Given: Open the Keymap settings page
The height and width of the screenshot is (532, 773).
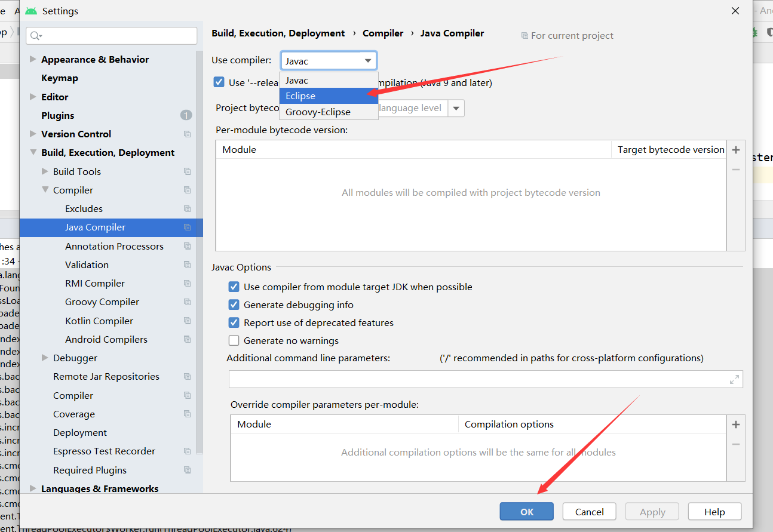Looking at the screenshot, I should click(60, 78).
